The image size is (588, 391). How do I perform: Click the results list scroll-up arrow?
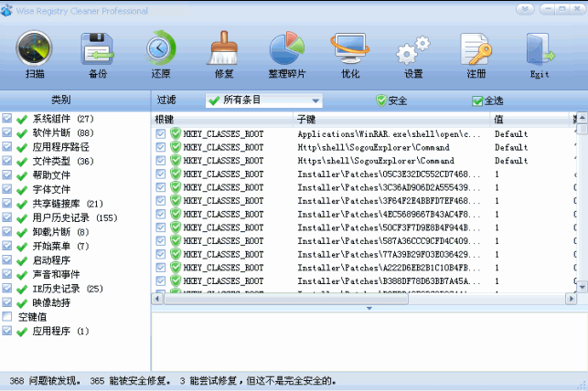(582, 118)
